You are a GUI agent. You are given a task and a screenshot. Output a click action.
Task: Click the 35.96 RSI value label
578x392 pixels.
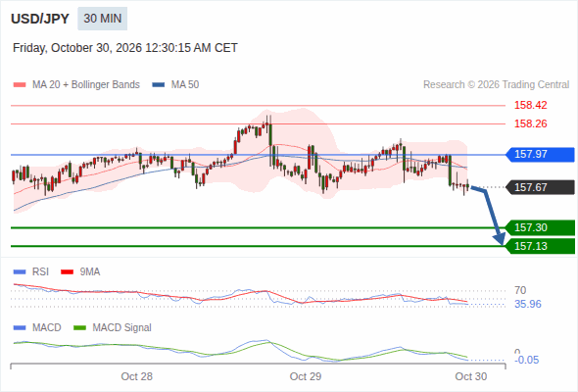click(x=528, y=304)
